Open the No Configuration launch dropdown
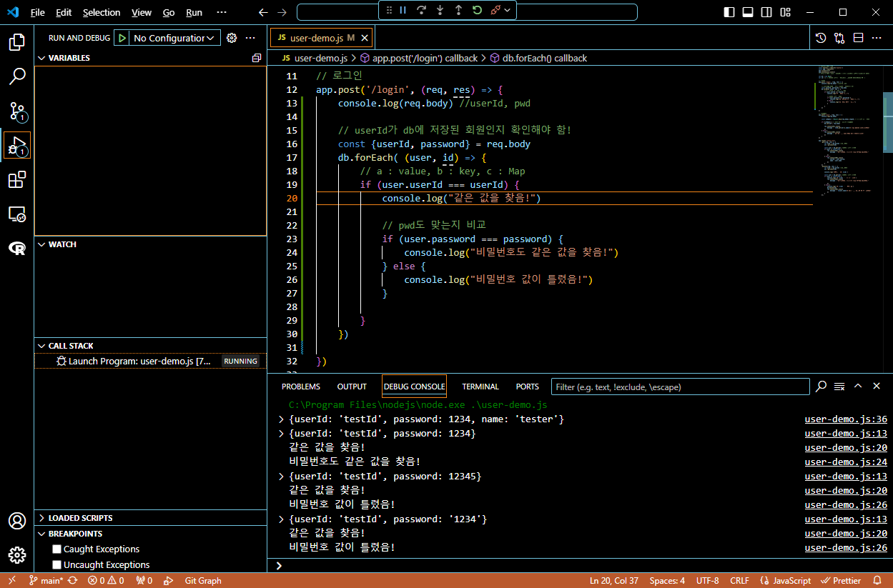 pos(175,38)
